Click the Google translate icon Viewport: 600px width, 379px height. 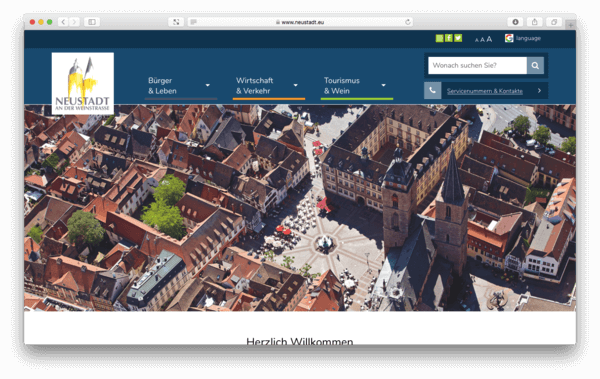pos(509,38)
